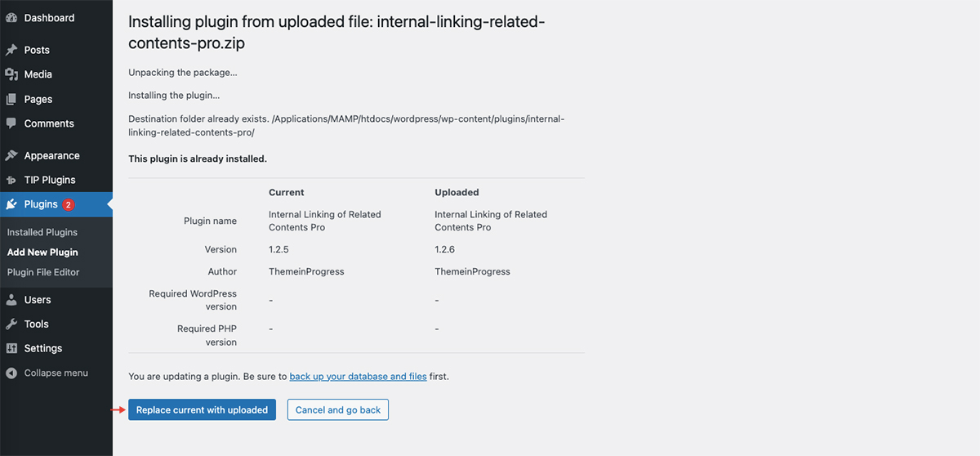The height and width of the screenshot is (456, 980).
Task: Click the current version 1.2.5 value
Action: coord(280,249)
